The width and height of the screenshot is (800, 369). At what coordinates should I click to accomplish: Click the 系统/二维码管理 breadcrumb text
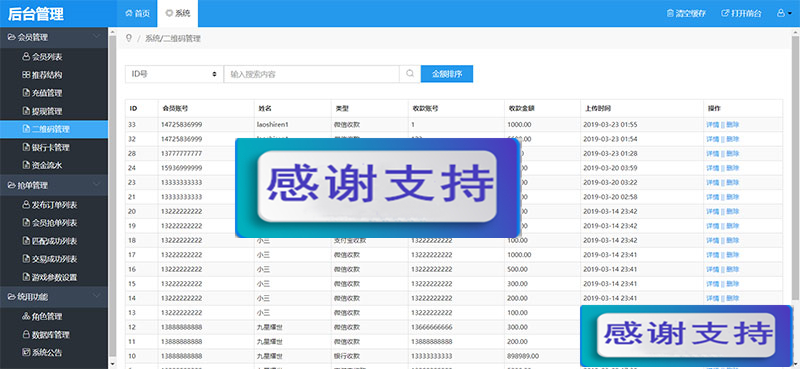tap(172, 38)
